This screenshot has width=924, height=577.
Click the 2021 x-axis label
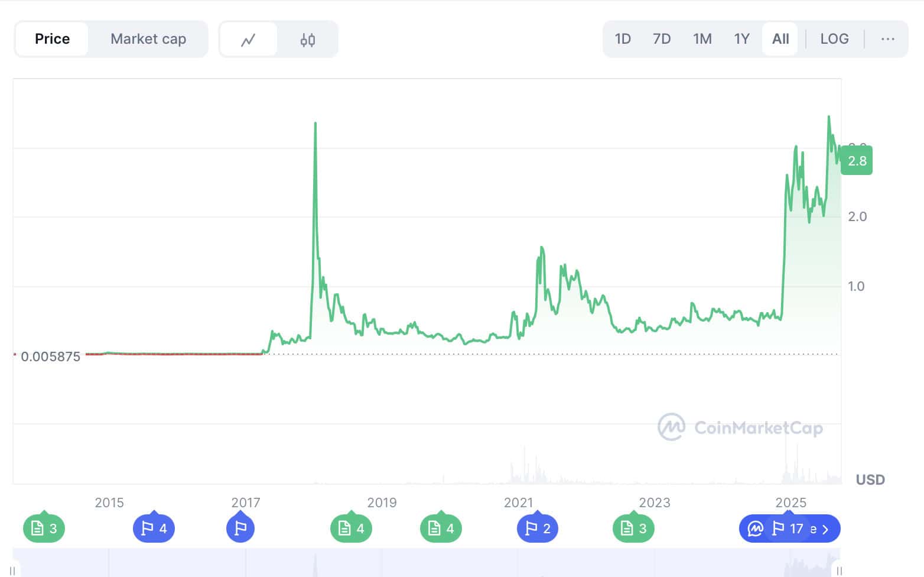click(518, 503)
